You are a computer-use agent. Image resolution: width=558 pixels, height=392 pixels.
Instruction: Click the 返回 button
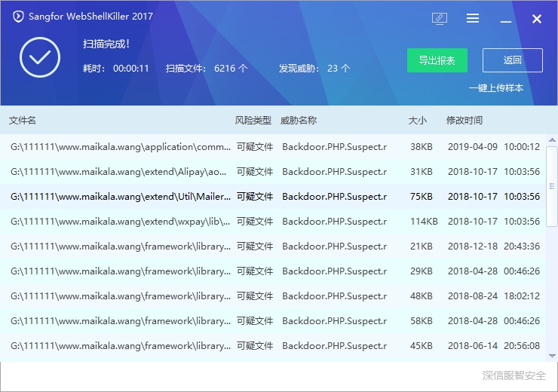[x=513, y=60]
